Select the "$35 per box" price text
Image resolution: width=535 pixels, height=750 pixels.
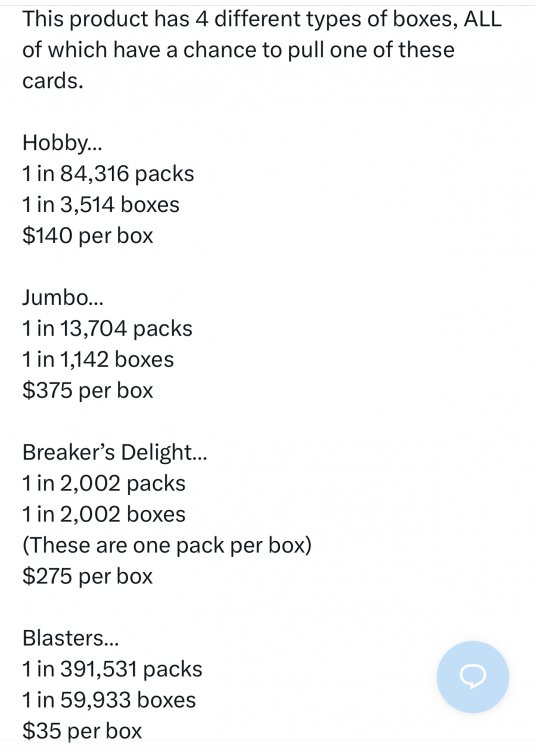[82, 731]
